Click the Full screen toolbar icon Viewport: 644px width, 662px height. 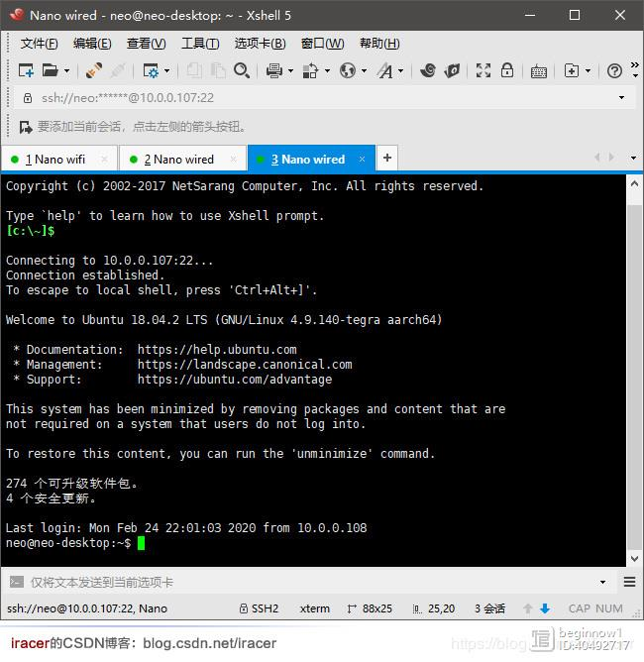pyautogui.click(x=483, y=70)
